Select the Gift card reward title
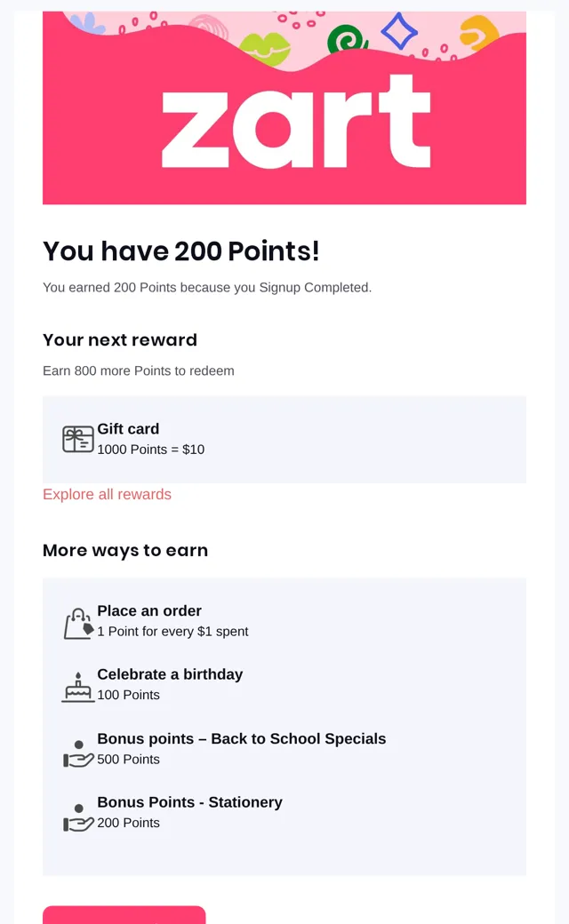This screenshot has width=569, height=924. [x=128, y=428]
